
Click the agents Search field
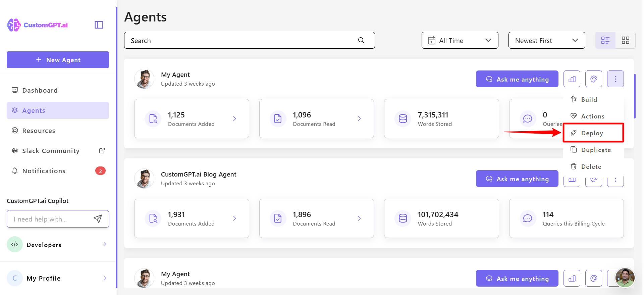point(249,40)
